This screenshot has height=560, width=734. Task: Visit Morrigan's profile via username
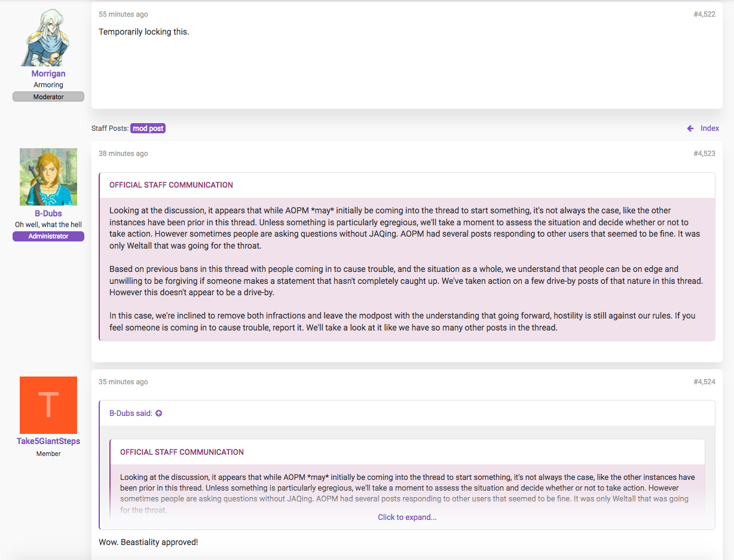pos(48,74)
